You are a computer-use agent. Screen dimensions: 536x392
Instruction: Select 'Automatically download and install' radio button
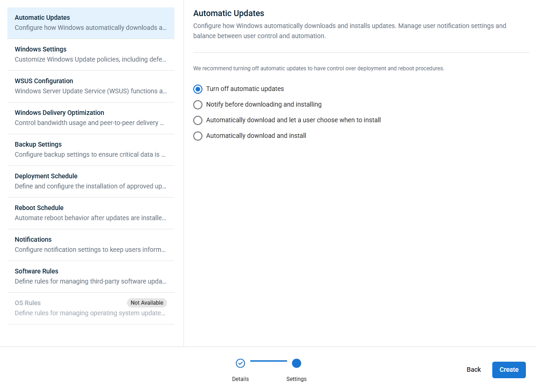point(198,136)
